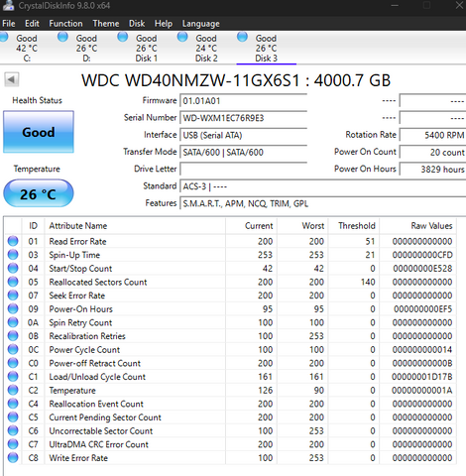Click the Disk 1 blue status orb

pyautogui.click(x=123, y=37)
